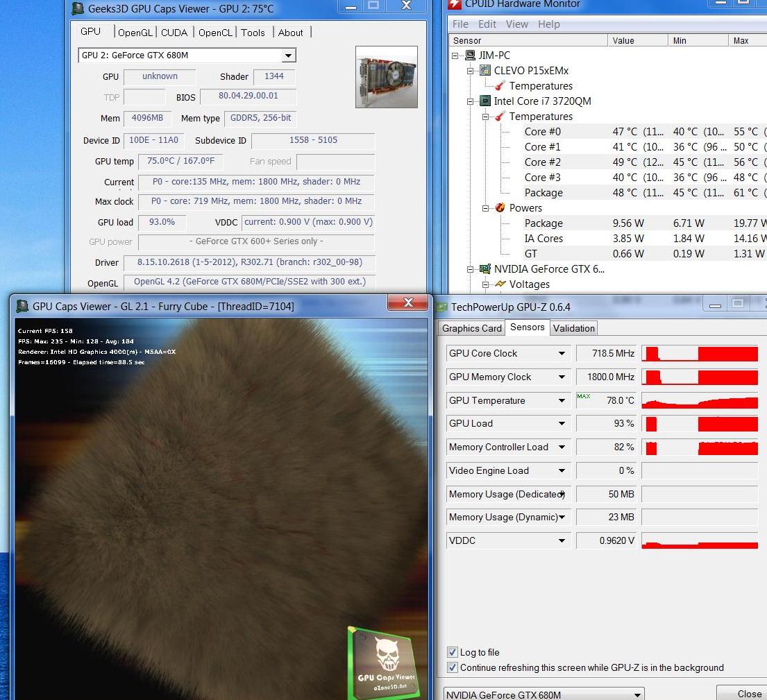Image resolution: width=767 pixels, height=700 pixels.
Task: Open the GPU Memory Clock sensor dropdown
Action: pos(562,377)
